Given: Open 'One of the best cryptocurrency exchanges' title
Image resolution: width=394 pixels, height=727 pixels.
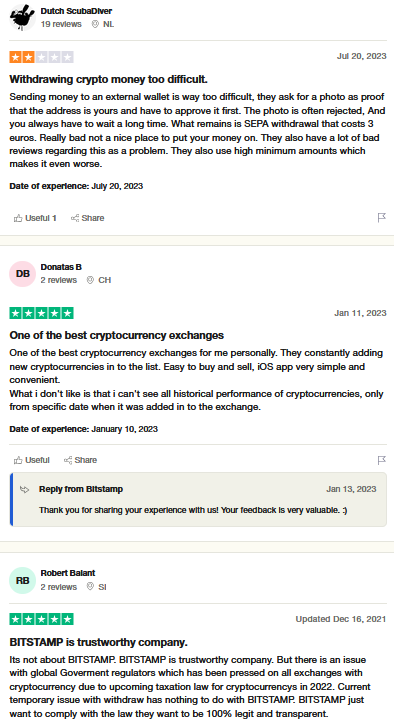Looking at the screenshot, I should tap(116, 335).
